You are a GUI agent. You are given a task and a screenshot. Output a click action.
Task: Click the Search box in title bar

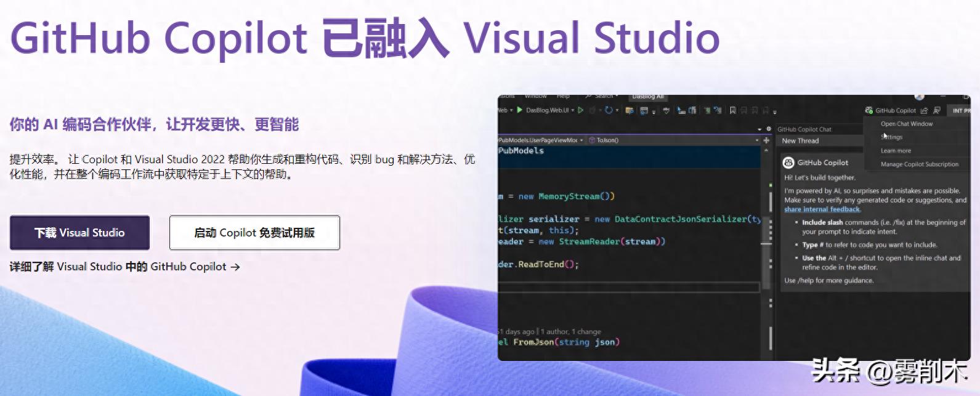[x=602, y=96]
